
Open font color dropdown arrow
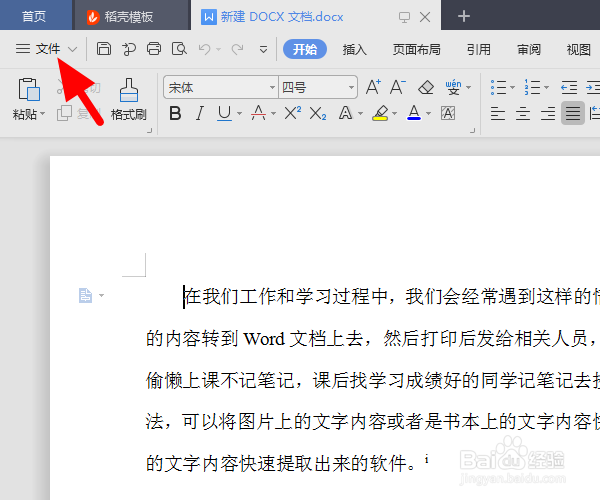point(429,114)
